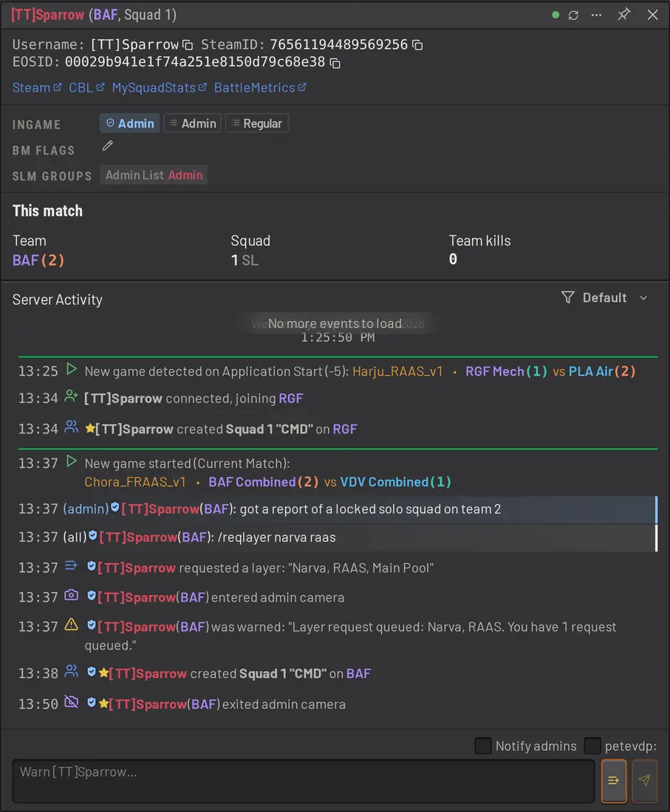670x812 pixels.
Task: Click the chevron next to Default
Action: [x=643, y=297]
